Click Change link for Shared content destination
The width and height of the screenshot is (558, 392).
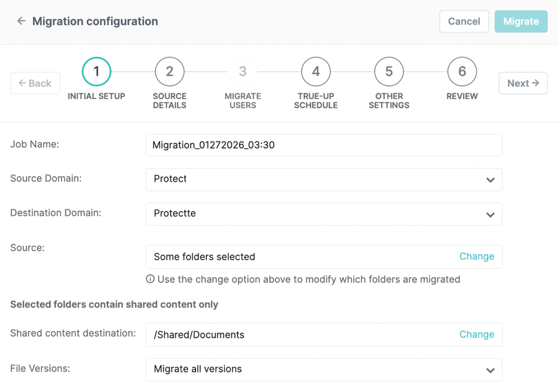coord(476,335)
